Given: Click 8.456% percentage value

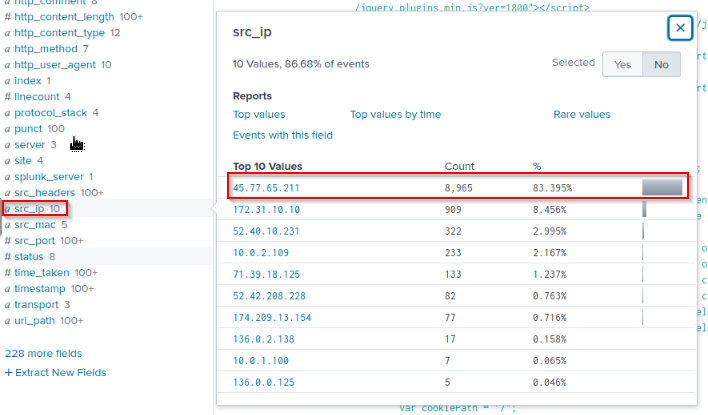Looking at the screenshot, I should (x=550, y=210).
